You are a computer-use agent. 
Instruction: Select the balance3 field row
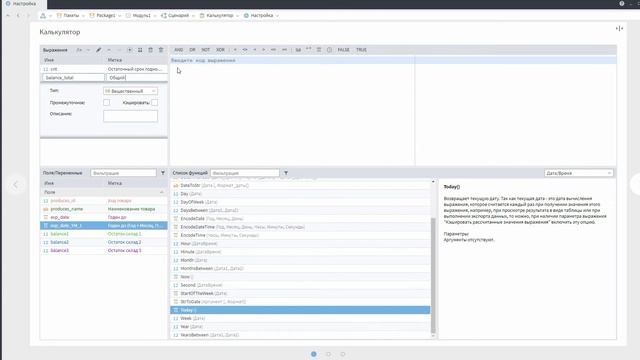pyautogui.click(x=104, y=250)
